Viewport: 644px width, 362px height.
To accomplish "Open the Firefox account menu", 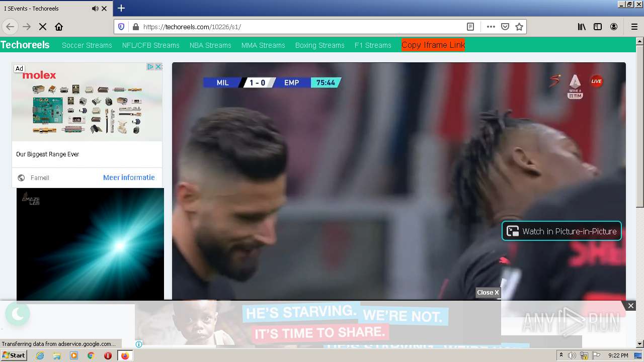I will click(x=614, y=27).
